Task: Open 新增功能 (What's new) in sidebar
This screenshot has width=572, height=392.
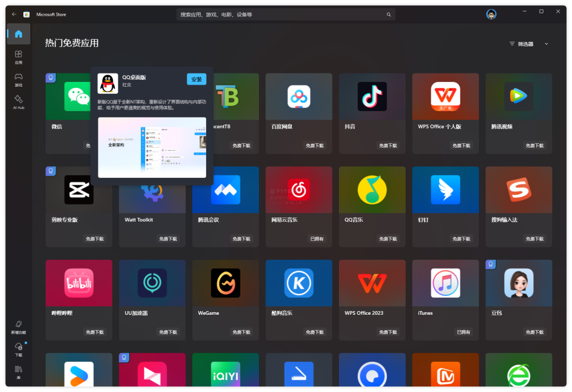Action: 18,327
